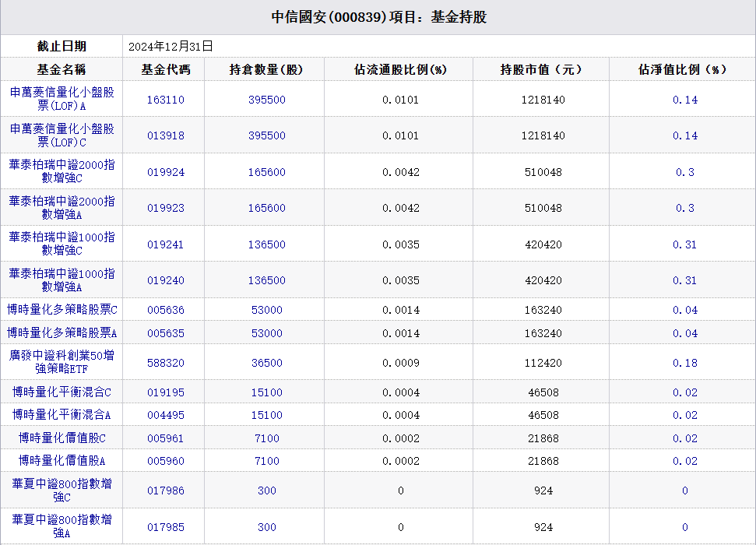Click fund code 017986
The height and width of the screenshot is (545, 756).
165,490
